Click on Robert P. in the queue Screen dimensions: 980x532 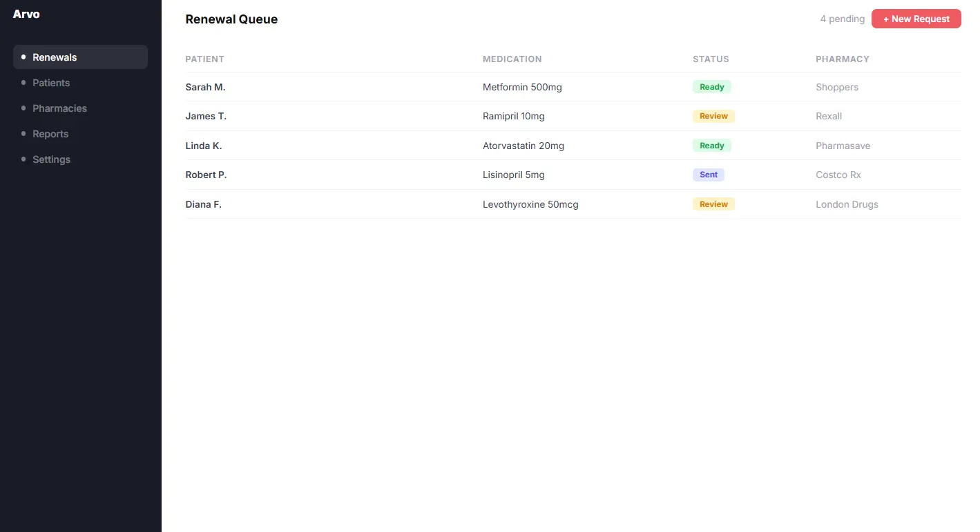pyautogui.click(x=206, y=175)
